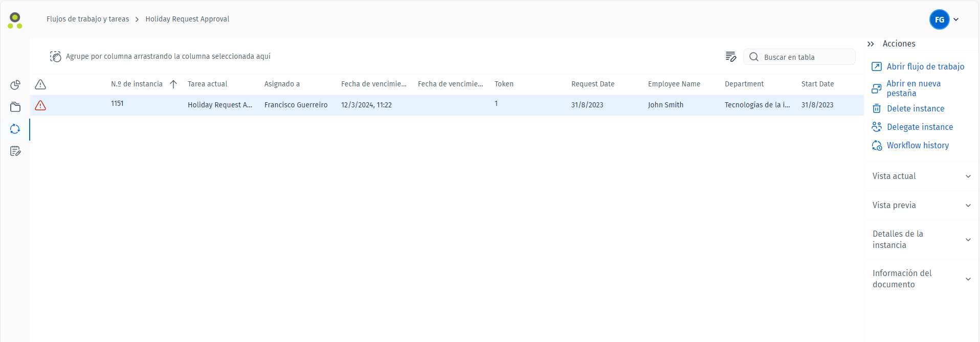Collapse the Acciones panel with double chevron

tap(871, 44)
